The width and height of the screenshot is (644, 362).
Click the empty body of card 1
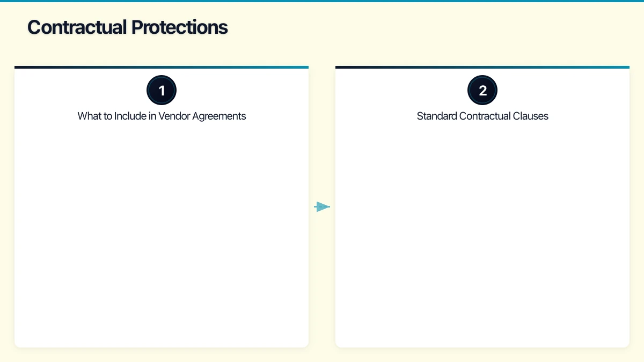[162, 231]
